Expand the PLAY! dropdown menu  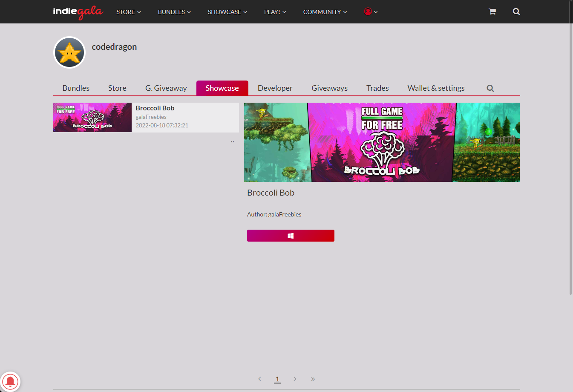(275, 12)
